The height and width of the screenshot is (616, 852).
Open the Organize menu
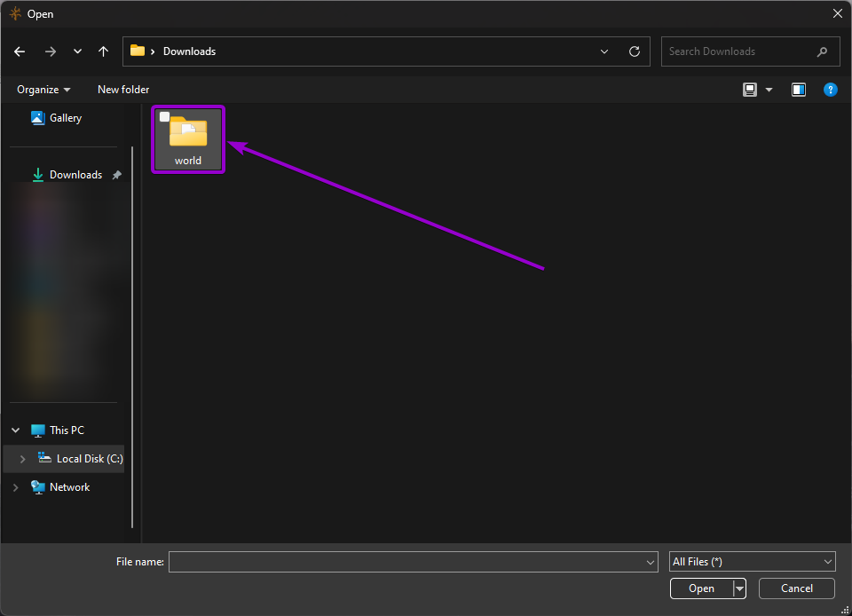tap(43, 89)
